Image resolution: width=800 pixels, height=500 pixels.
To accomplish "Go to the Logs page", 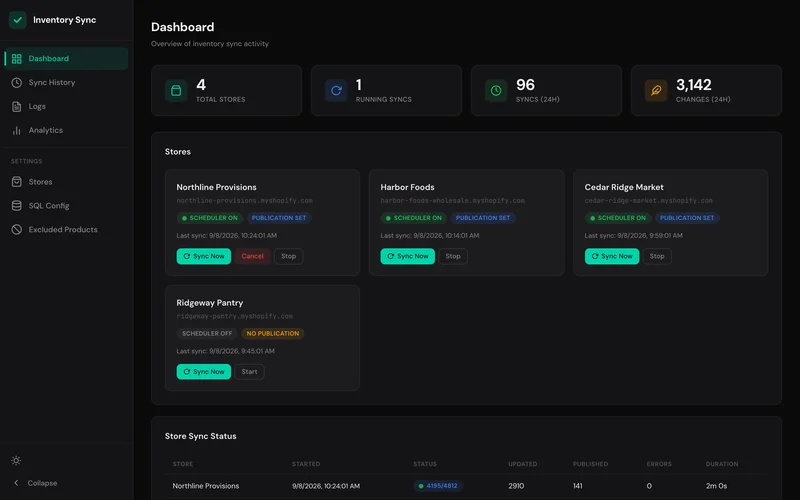I will click(x=66, y=107).
